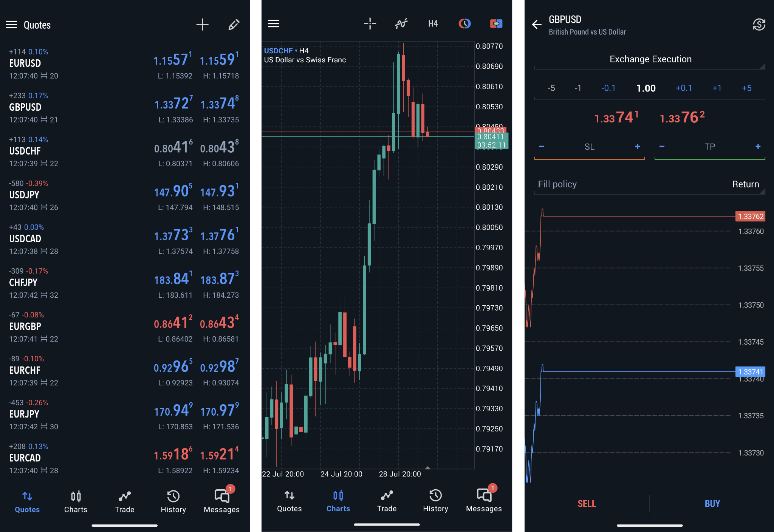The image size is (774, 532).
Task: Increase volume by 5 lots
Action: pyautogui.click(x=747, y=88)
